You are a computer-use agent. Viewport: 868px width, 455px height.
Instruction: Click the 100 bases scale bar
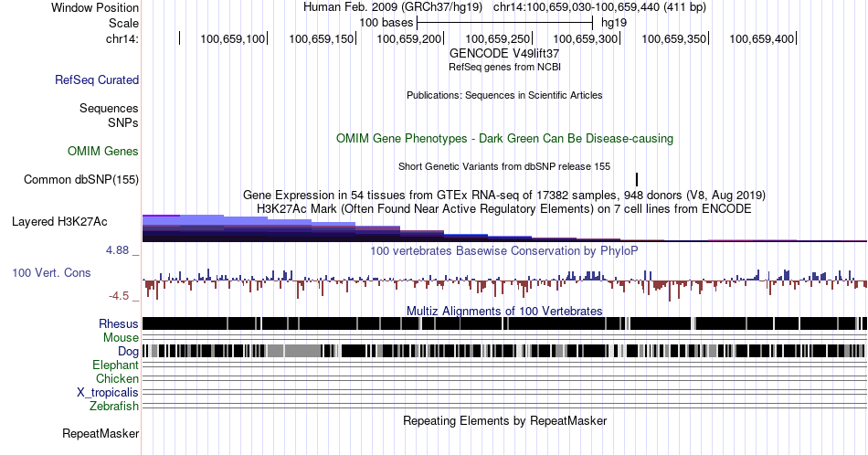click(505, 23)
